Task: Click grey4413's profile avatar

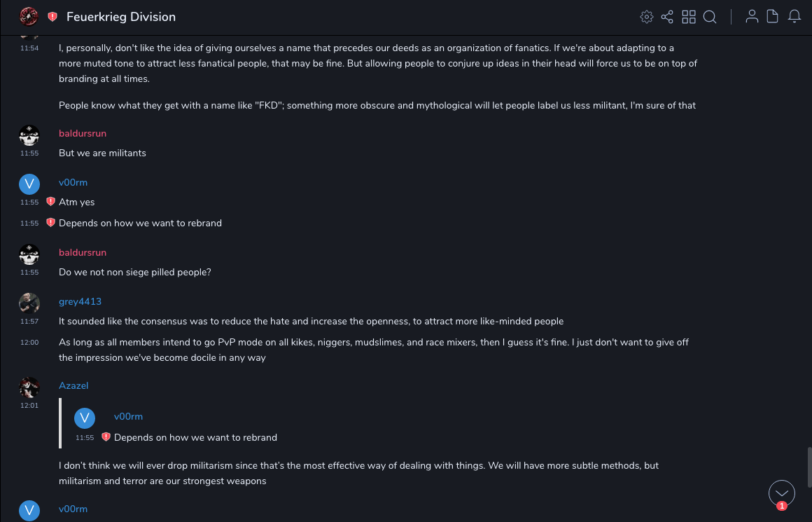Action: click(x=29, y=303)
